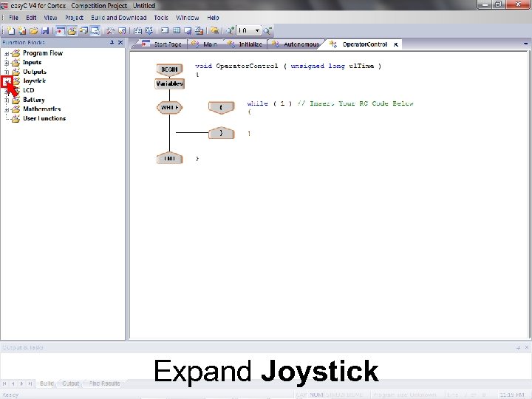Open the Tools menu
This screenshot has width=532, height=399.
pos(161,18)
